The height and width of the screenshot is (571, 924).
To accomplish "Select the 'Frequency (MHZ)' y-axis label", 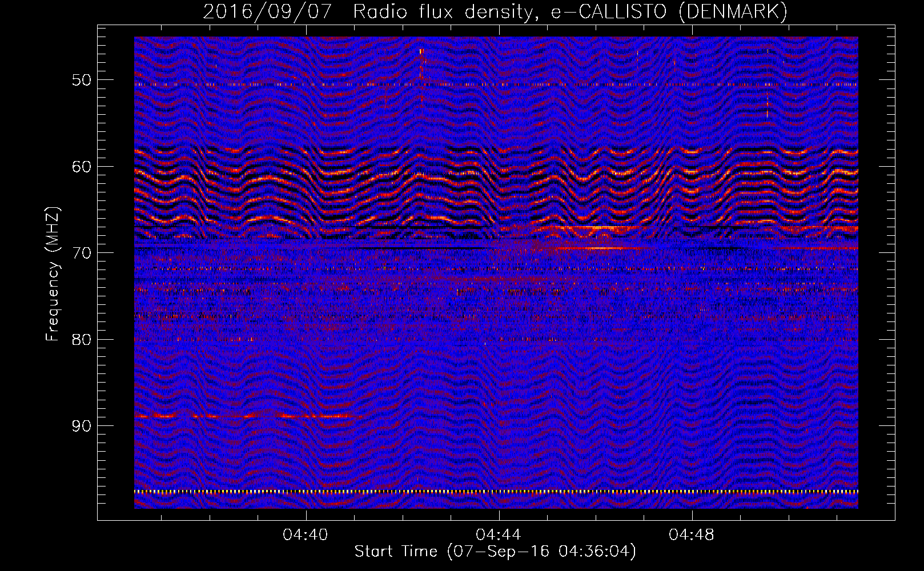I will tap(53, 274).
